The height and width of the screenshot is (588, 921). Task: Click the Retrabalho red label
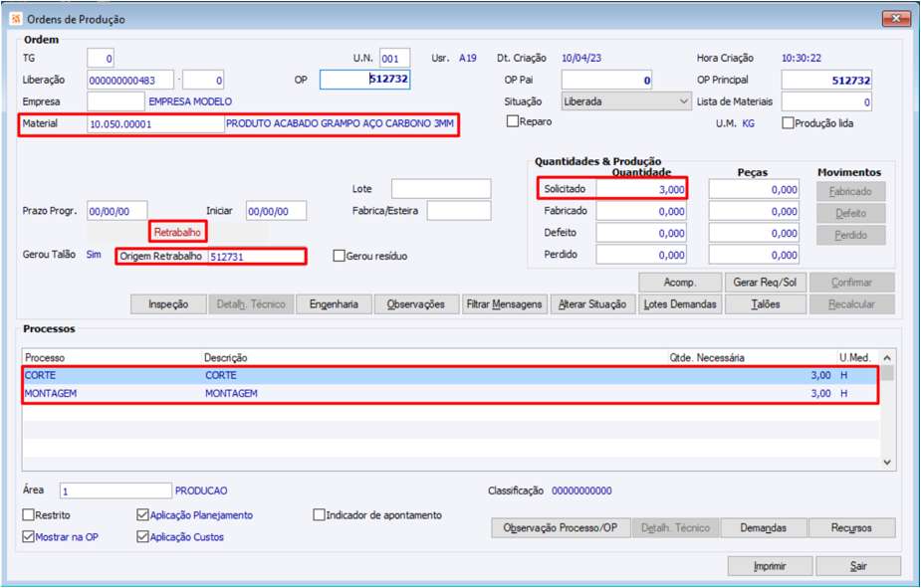[x=177, y=233]
